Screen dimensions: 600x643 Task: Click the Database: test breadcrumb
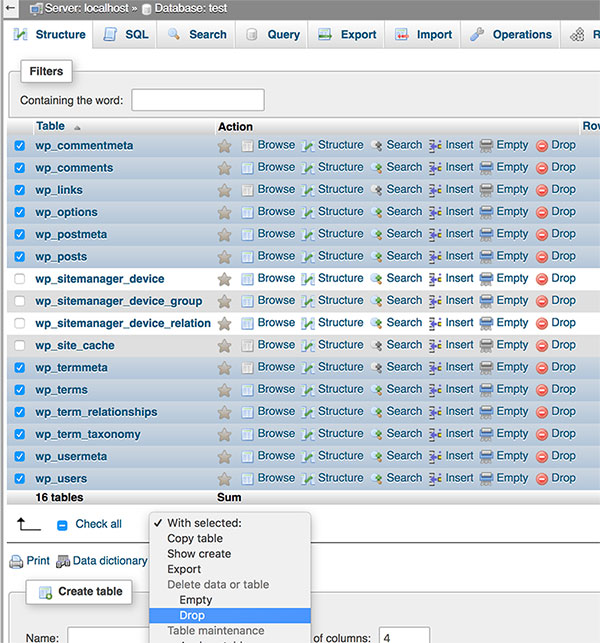pos(191,8)
